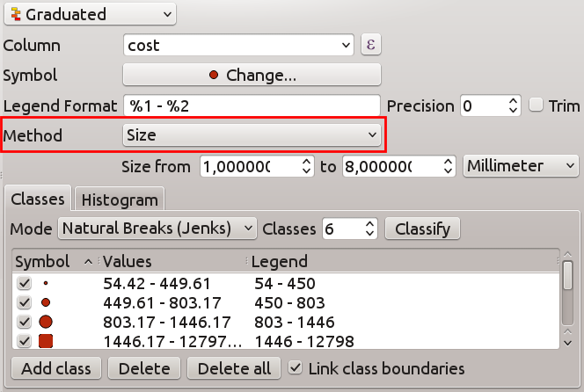Viewport: 584px width, 392px height.
Task: Click the symbol icon for 1446 - 12798 class
Action: 46,341
